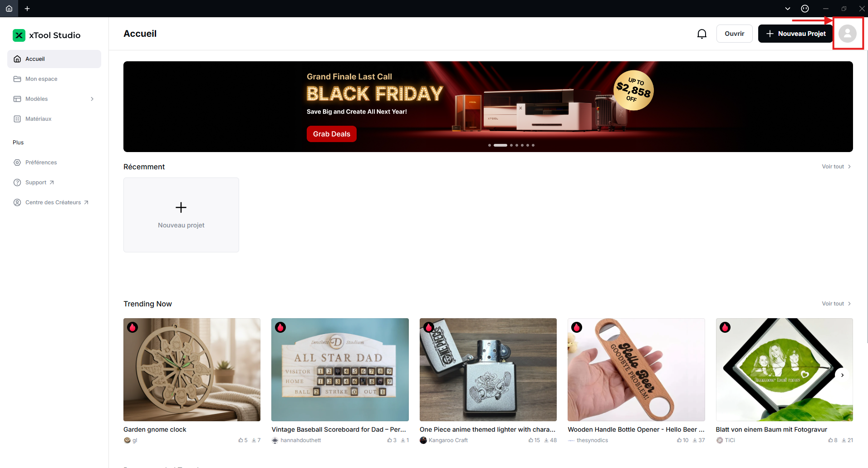The image size is (868, 468).
Task: Open the home tab icon in title bar
Action: 9,9
